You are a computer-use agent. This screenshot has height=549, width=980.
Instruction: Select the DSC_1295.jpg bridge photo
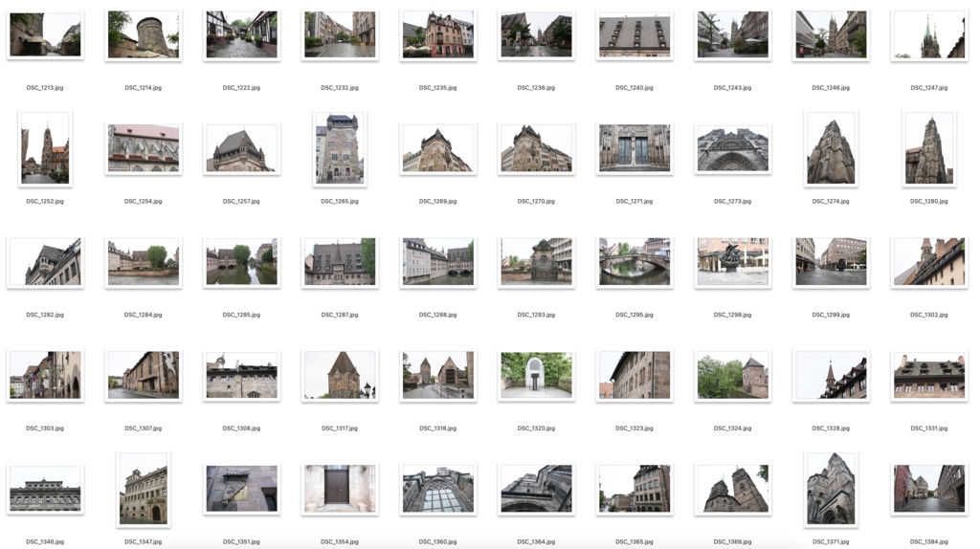click(x=635, y=262)
